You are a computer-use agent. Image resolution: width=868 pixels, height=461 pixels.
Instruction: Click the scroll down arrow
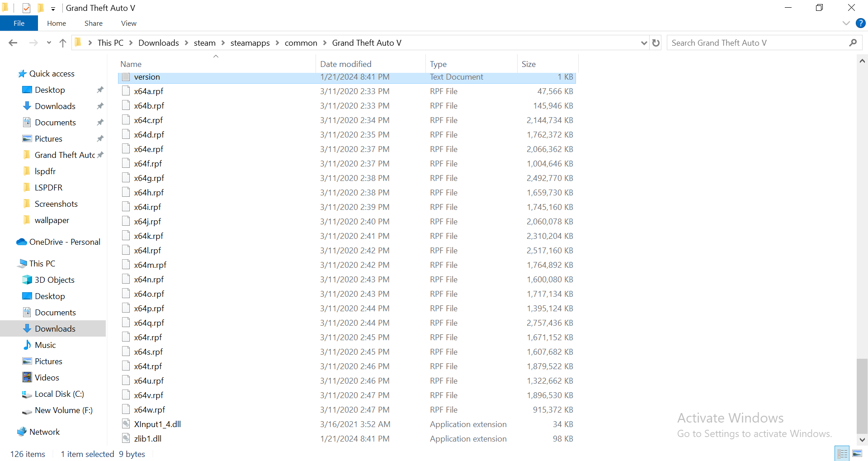point(862,439)
